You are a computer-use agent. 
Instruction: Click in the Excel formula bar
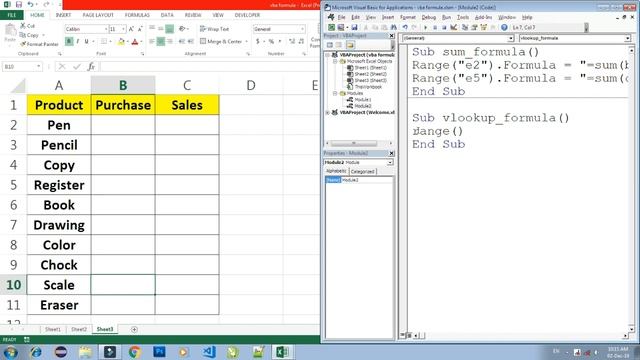click(209, 67)
